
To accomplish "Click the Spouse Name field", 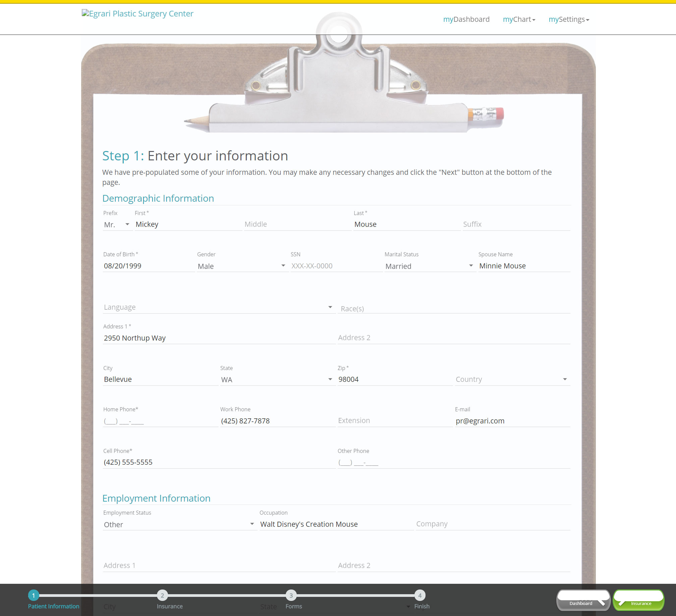I will click(524, 266).
